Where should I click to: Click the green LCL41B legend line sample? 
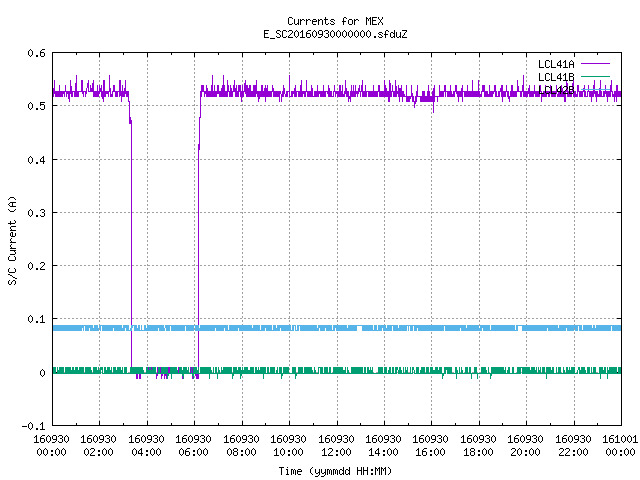595,76
